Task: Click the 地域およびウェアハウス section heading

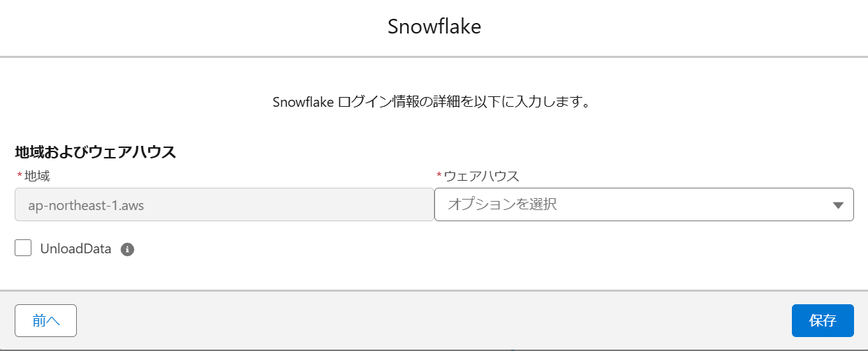Action: click(x=95, y=152)
